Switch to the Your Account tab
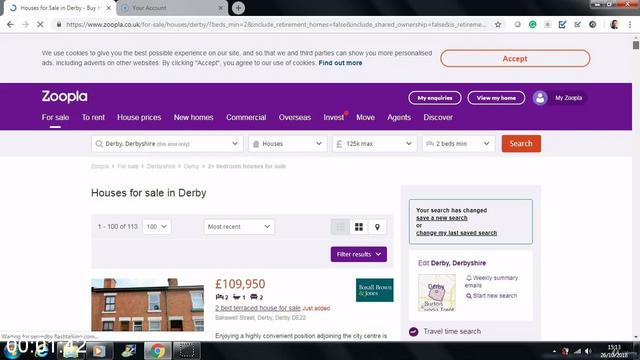This screenshot has width=640, height=360. click(171, 8)
